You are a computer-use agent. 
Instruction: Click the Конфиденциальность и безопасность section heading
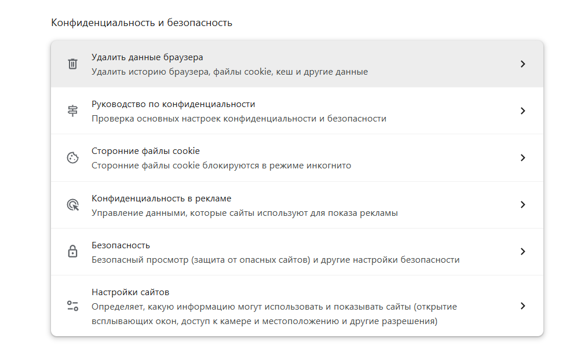pyautogui.click(x=141, y=23)
